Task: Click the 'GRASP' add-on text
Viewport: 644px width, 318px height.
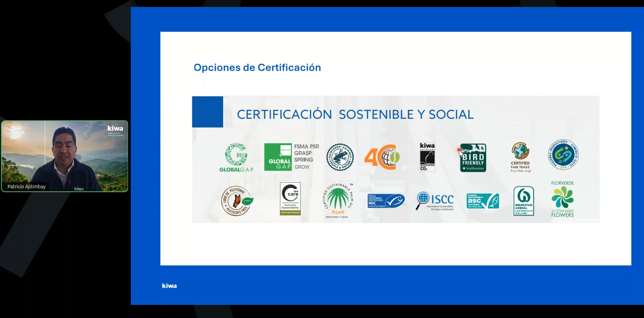Action: (303, 153)
